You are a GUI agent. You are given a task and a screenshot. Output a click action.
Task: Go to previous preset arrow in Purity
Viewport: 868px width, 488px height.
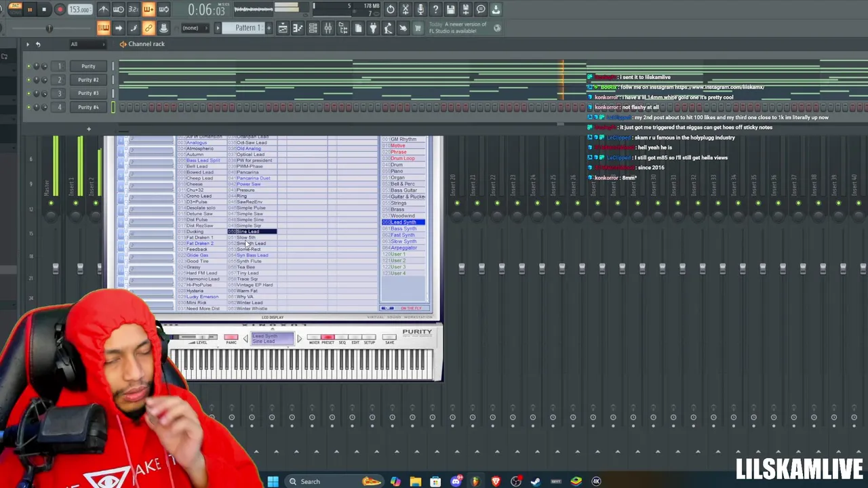(245, 338)
